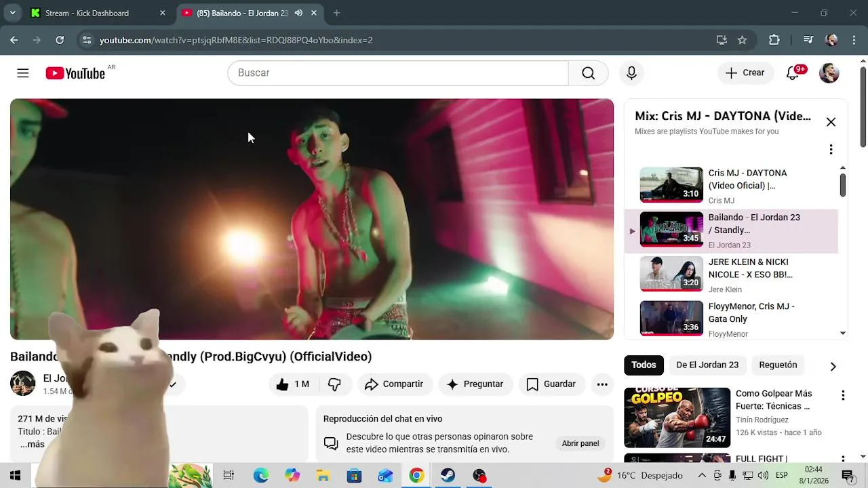The width and height of the screenshot is (868, 488).
Task: Open YouTube notifications bell
Action: coord(793,73)
